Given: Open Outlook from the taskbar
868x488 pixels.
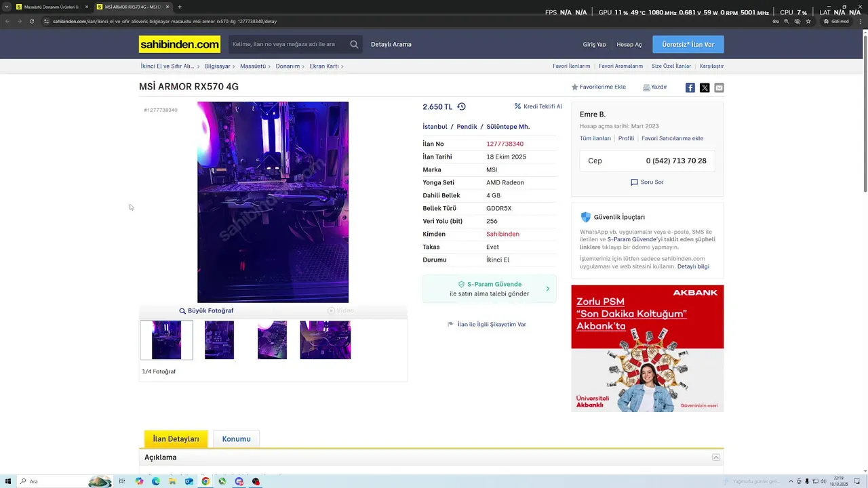Looking at the screenshot, I should (x=189, y=481).
